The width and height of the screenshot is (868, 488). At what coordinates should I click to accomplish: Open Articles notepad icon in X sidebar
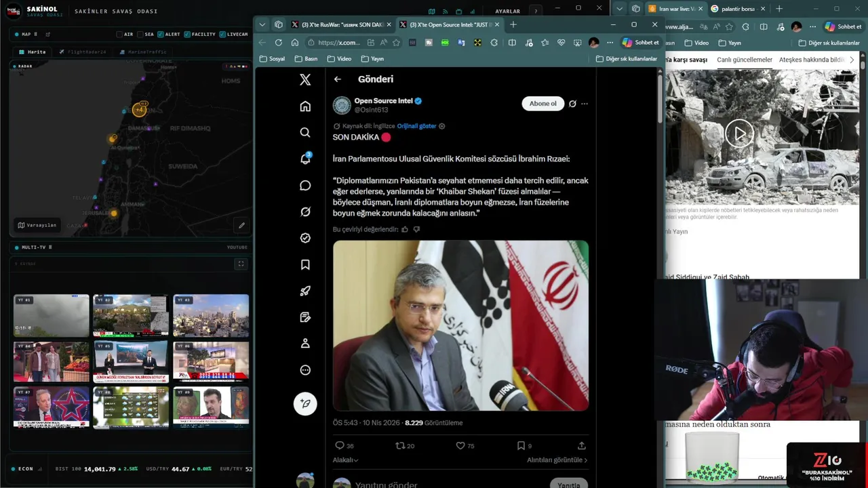305,317
